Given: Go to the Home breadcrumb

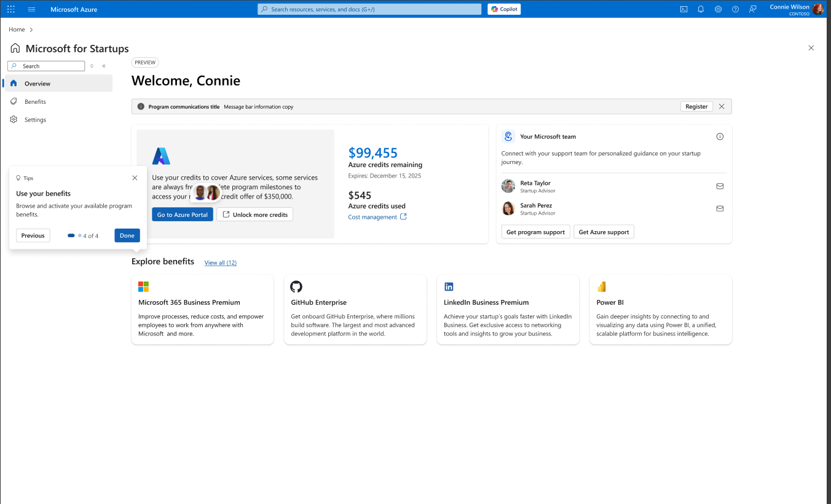Looking at the screenshot, I should tap(17, 30).
